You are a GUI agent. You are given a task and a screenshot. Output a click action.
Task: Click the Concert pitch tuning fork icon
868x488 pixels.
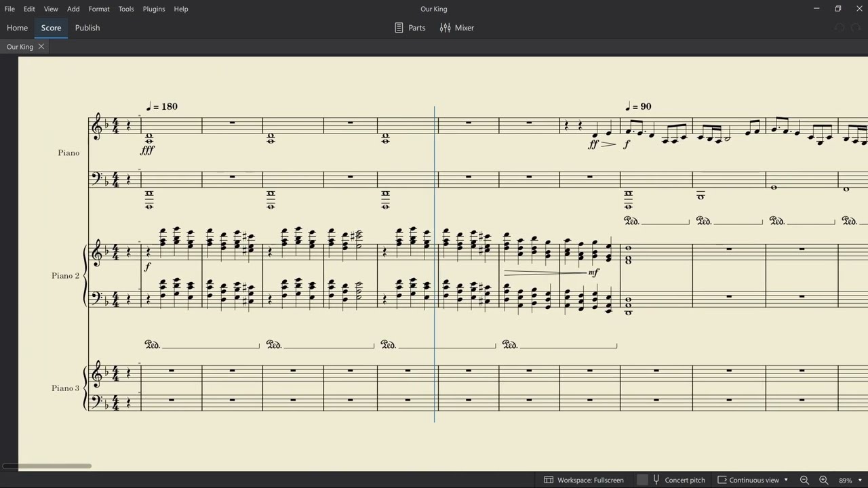tap(656, 480)
